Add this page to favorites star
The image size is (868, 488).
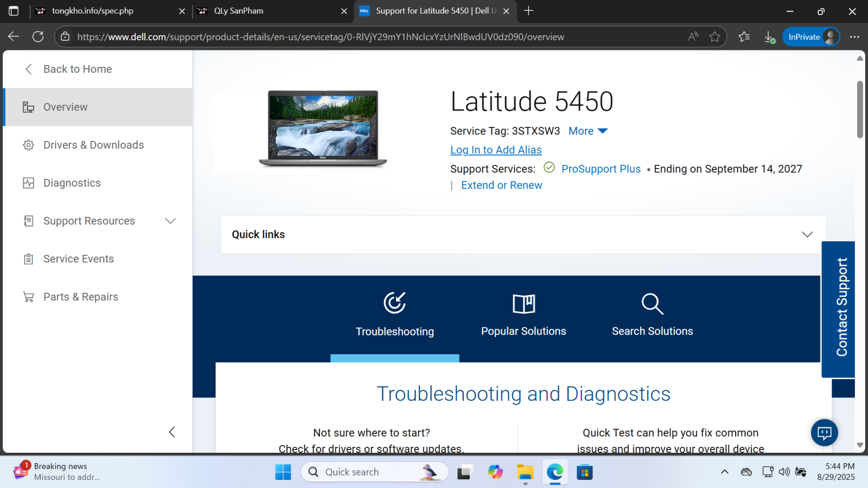[714, 37]
